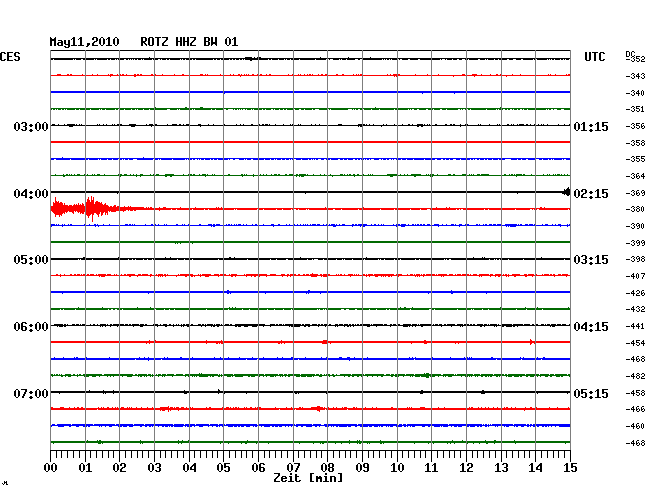Click the DC offset value -454
This screenshot has width=650, height=494.
coord(635,343)
